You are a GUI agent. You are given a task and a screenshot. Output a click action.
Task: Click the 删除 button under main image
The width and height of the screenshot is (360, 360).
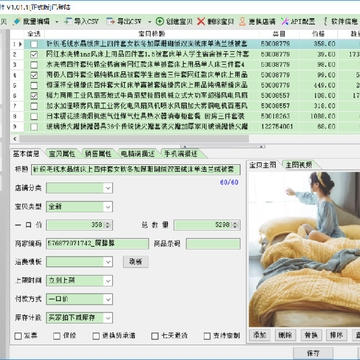(x=286, y=335)
